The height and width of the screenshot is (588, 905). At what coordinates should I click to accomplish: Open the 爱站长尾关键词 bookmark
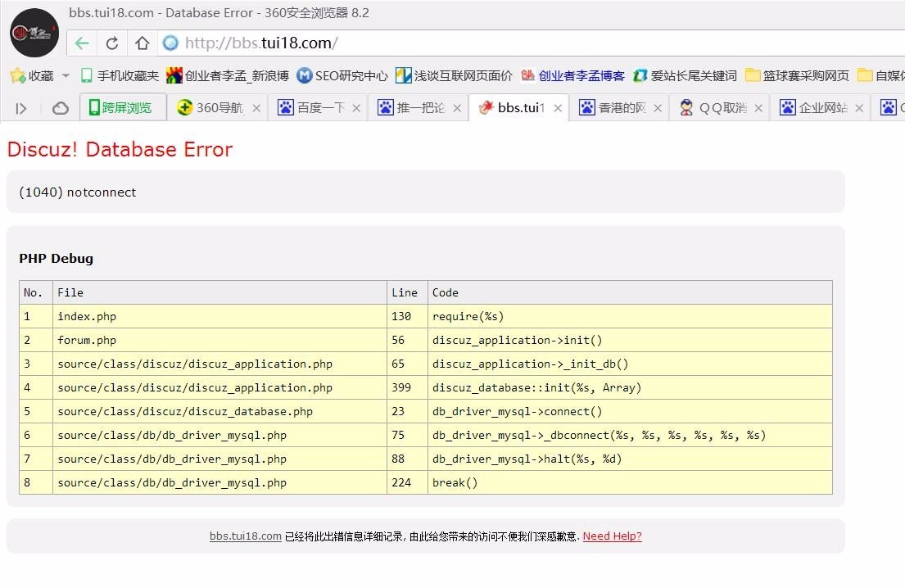685,75
